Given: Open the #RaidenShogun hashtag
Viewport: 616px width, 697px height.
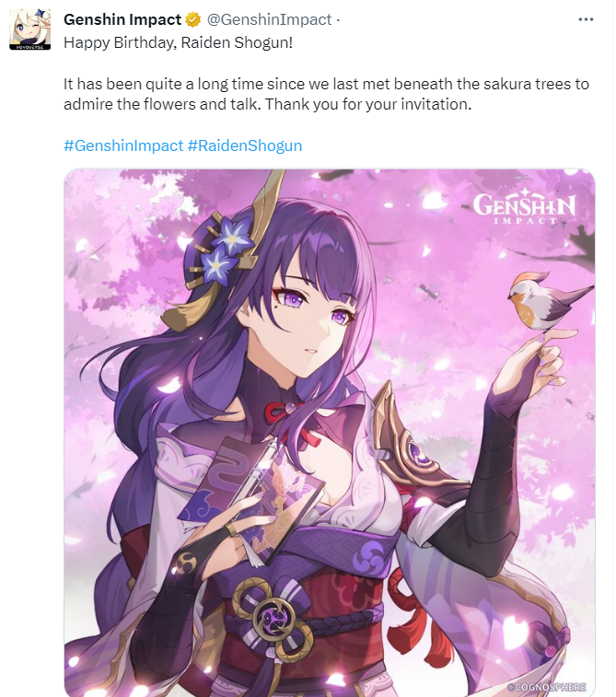Looking at the screenshot, I should pos(245,145).
